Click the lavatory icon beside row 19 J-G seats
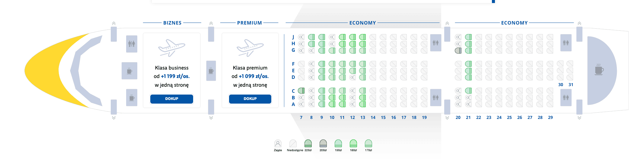Image resolution: width=644 pixels, height=159 pixels. click(x=435, y=43)
